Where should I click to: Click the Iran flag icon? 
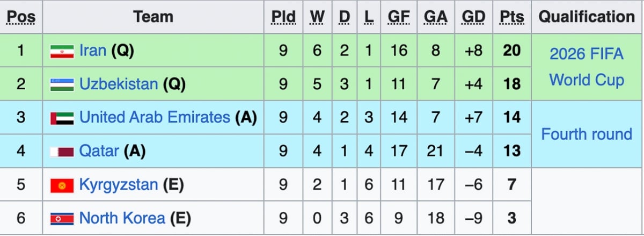(62, 51)
